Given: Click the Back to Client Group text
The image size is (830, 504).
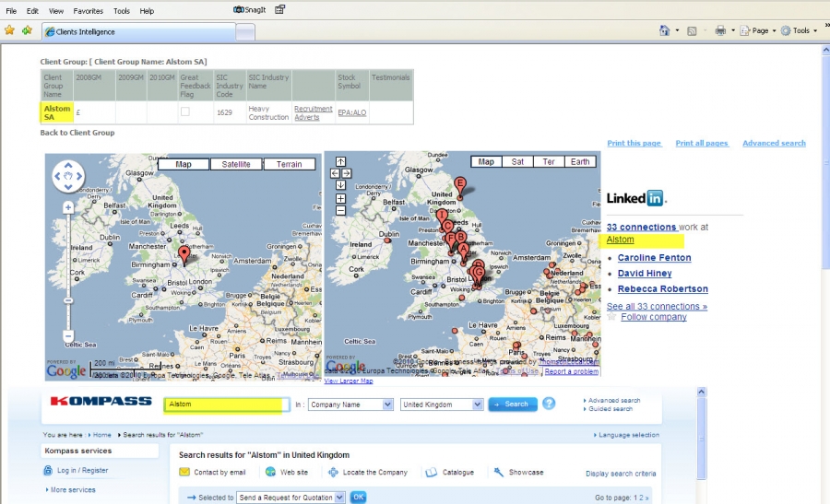Looking at the screenshot, I should pyautogui.click(x=77, y=133).
